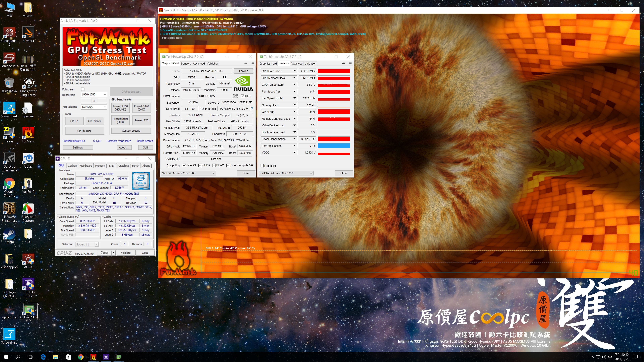Open the AURA desktop icon

coord(28,261)
